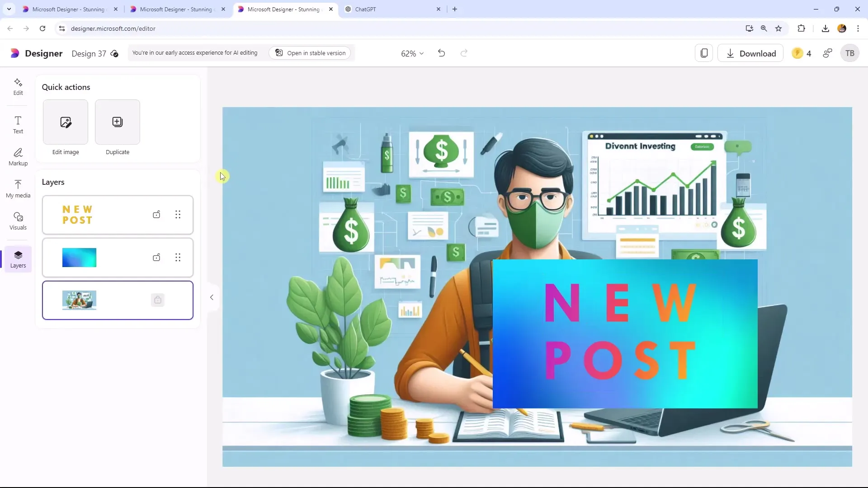Bookmark this page with star icon
Image resolution: width=868 pixels, height=488 pixels.
(778, 28)
